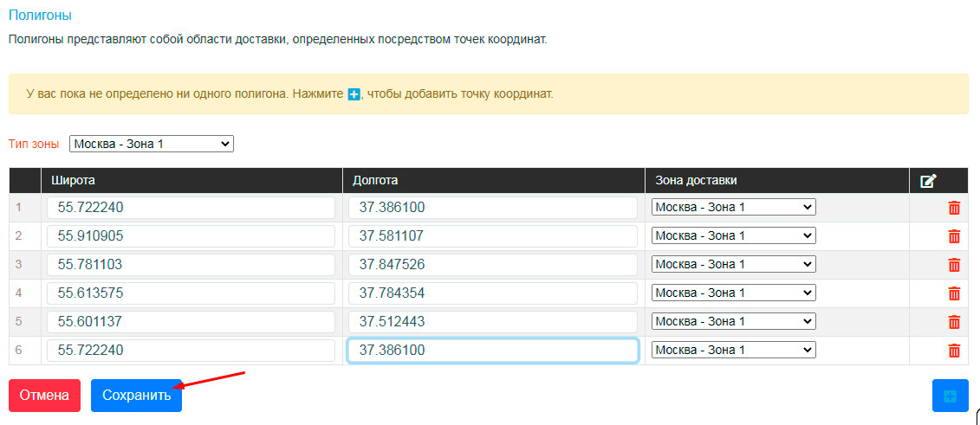
Task: Edit latitude field 55.601137
Action: [191, 322]
